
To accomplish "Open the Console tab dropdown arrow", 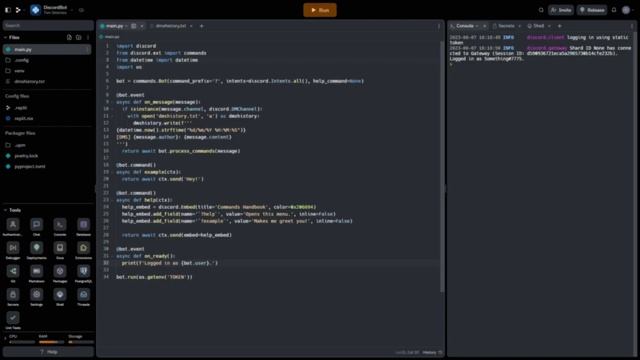I will click(477, 26).
